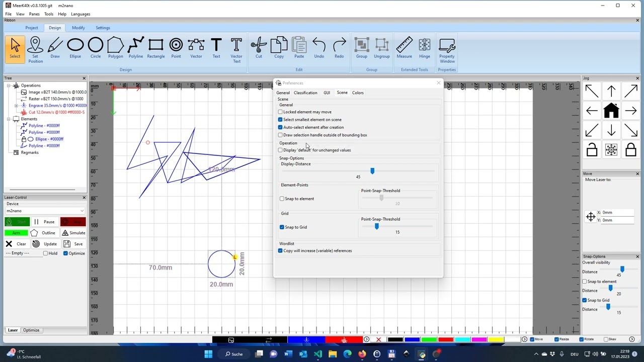The height and width of the screenshot is (362, 644).
Task: Expand the Engrave 35.0mm/s operation node
Action: click(x=16, y=106)
